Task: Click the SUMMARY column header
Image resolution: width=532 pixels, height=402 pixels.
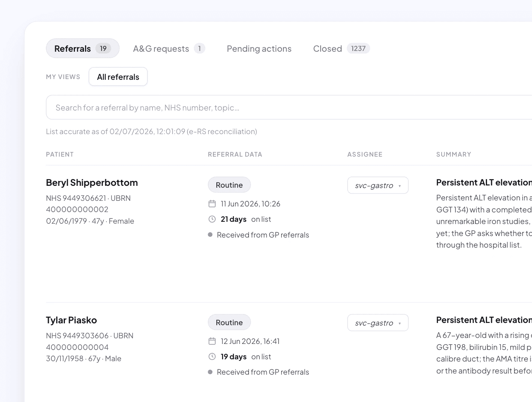Action: click(454, 154)
